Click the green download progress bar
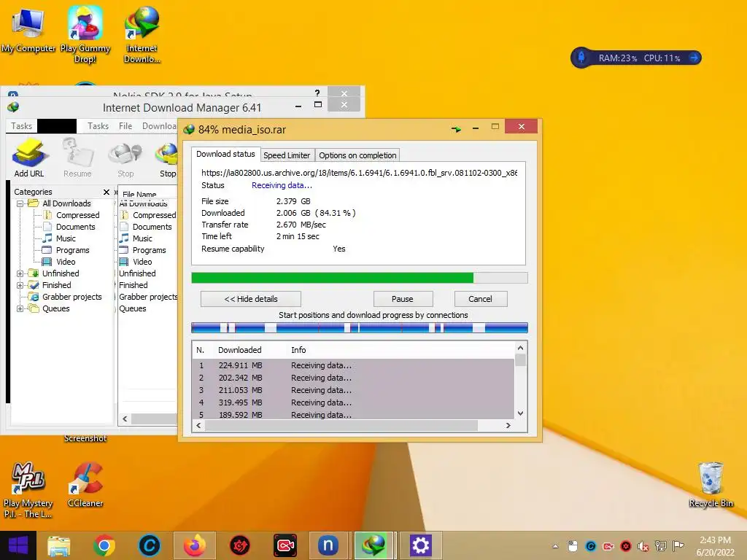The width and height of the screenshot is (747, 560). (359, 278)
